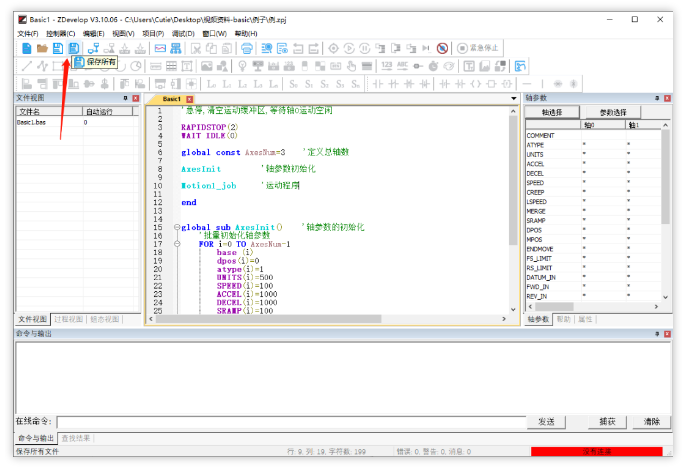The image size is (695, 472).
Task: Click the 轴选择 button
Action: click(552, 112)
